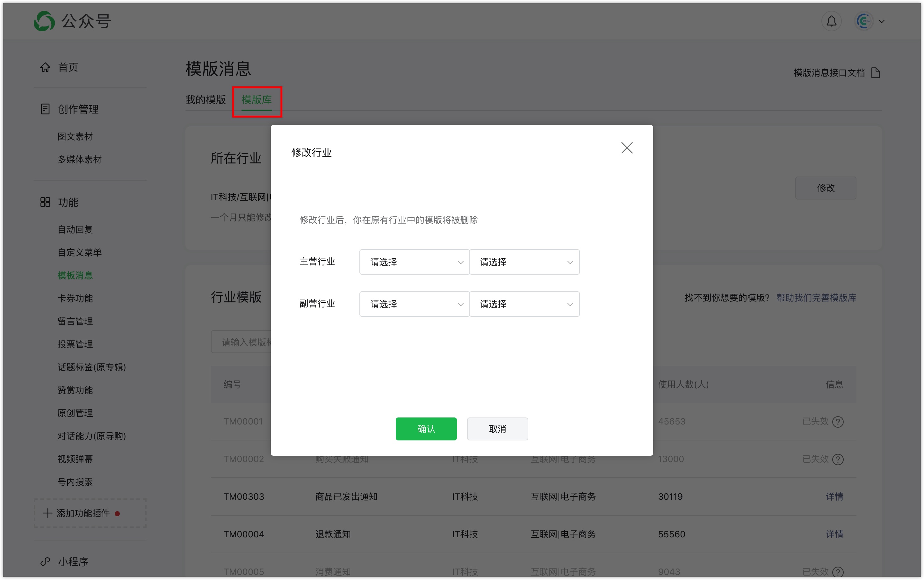Open the notification bell icon

(x=831, y=21)
